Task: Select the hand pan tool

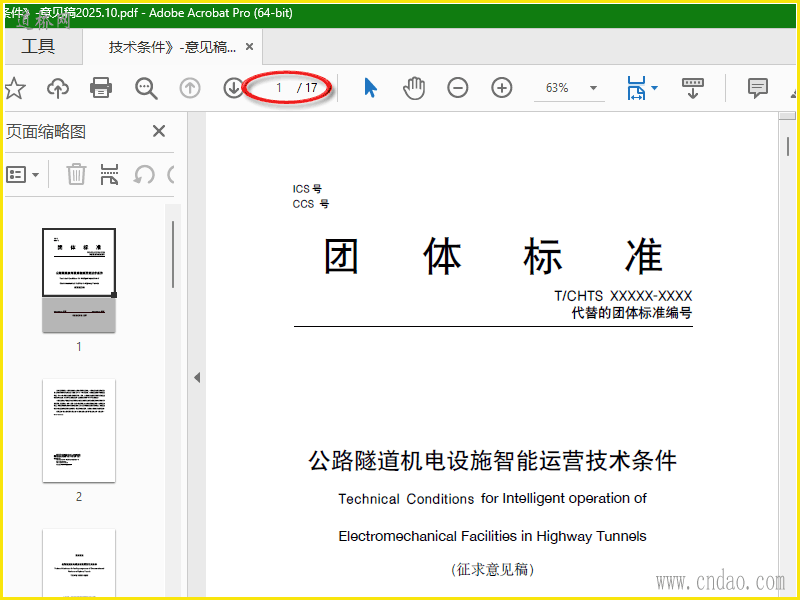Action: [x=414, y=88]
